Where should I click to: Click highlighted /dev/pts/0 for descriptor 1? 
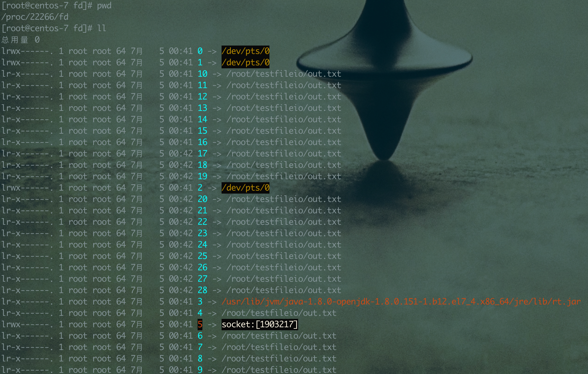tap(245, 62)
